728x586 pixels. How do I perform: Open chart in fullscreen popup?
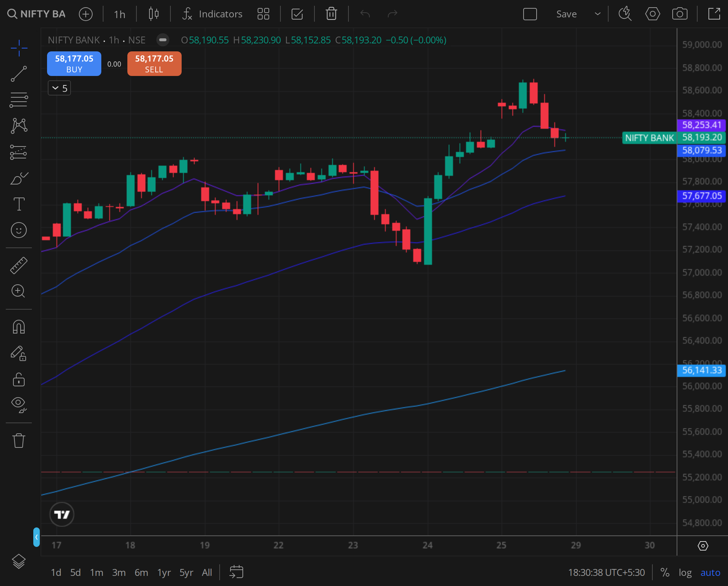point(714,14)
